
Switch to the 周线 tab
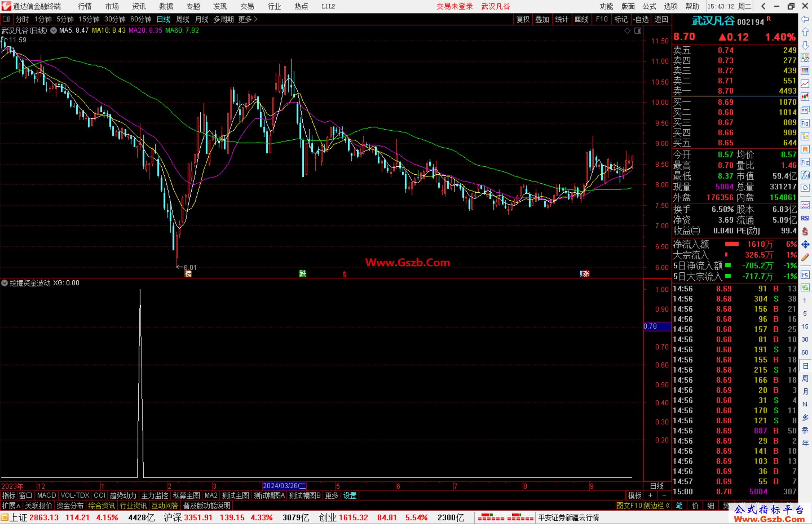click(183, 19)
